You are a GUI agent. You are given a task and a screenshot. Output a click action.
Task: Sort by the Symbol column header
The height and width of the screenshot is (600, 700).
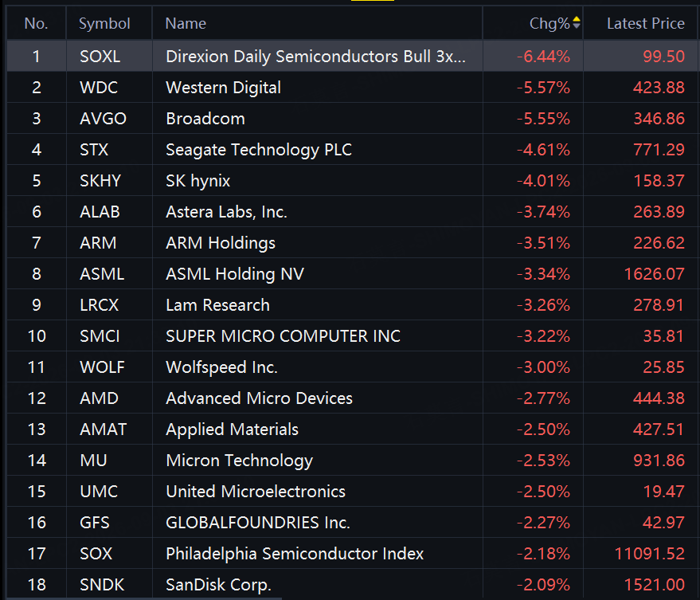click(x=104, y=23)
